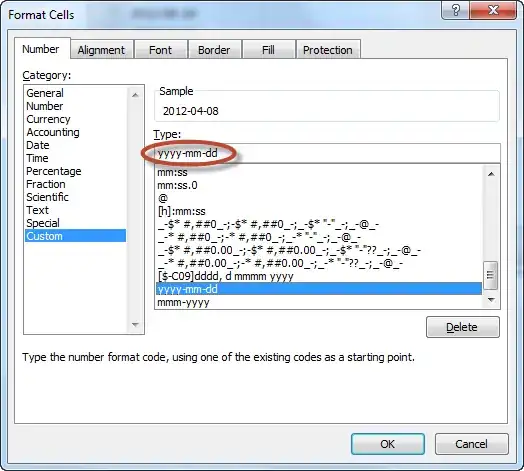524x471 pixels.
Task: Switch to the Number tab
Action: [41, 49]
